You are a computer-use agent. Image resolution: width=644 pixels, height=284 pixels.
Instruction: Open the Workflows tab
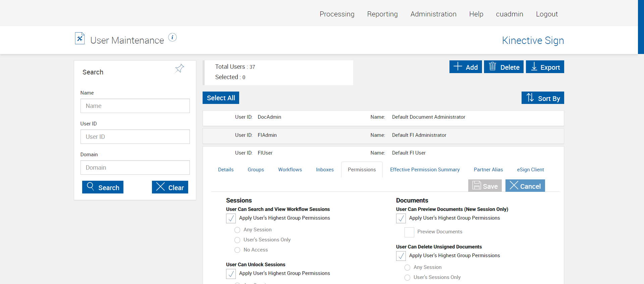(x=290, y=170)
